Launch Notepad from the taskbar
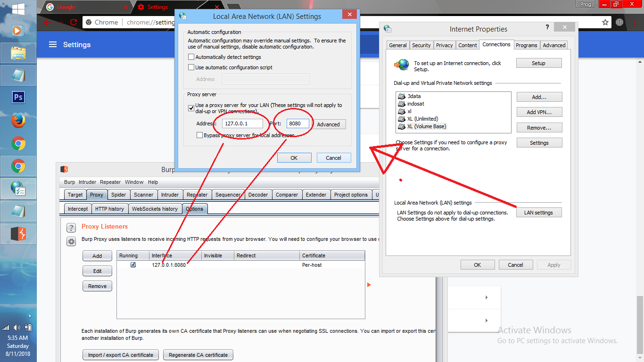 pyautogui.click(x=18, y=75)
